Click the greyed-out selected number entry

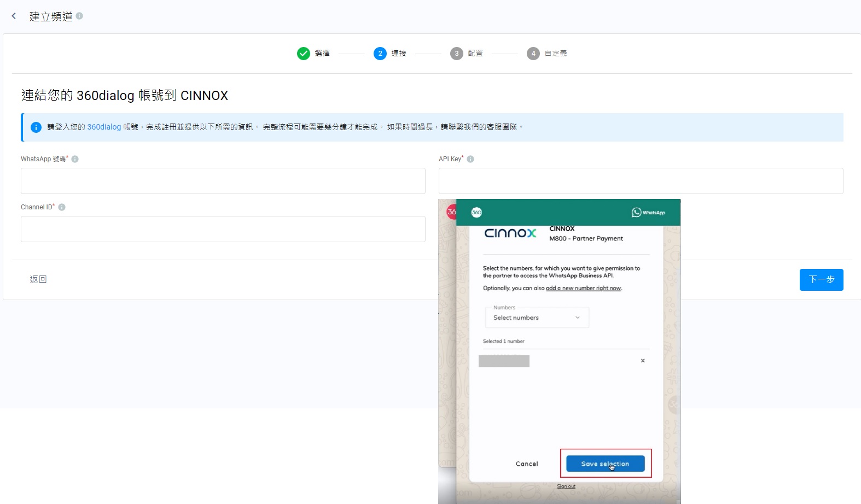[x=504, y=361]
